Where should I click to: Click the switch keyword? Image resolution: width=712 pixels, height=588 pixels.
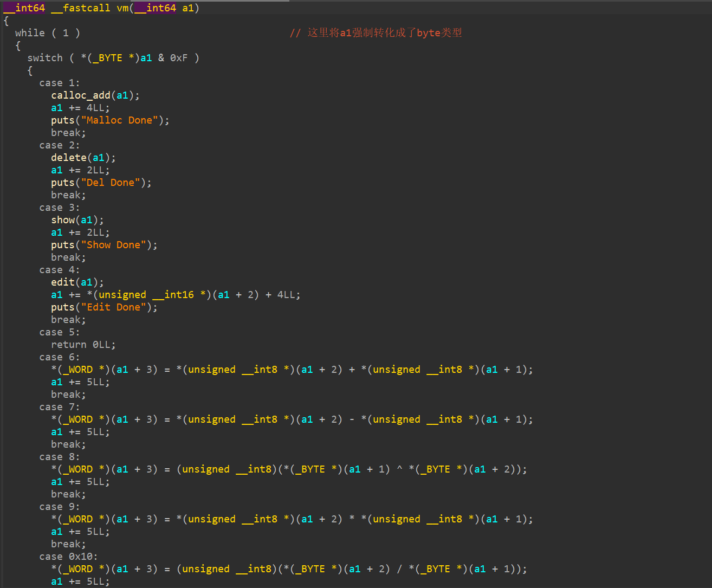coord(45,58)
